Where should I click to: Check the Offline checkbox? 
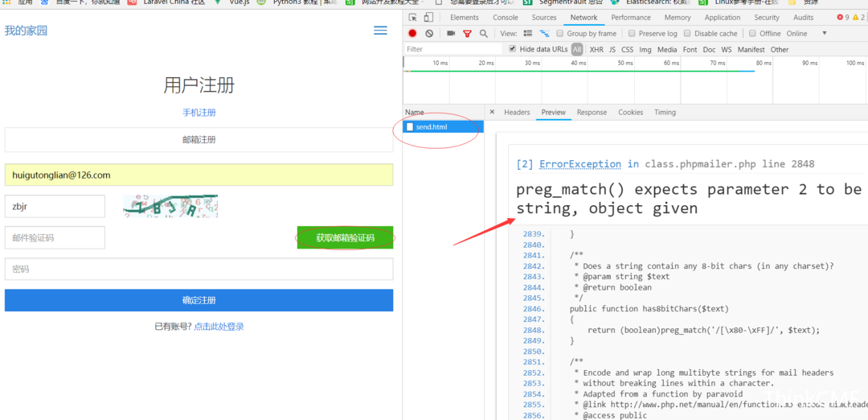[752, 33]
